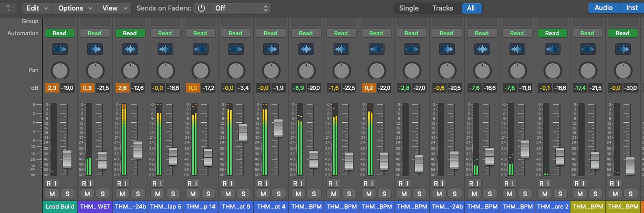
Task: Click the waveform icon on THM...at 4 channel
Action: [271, 49]
